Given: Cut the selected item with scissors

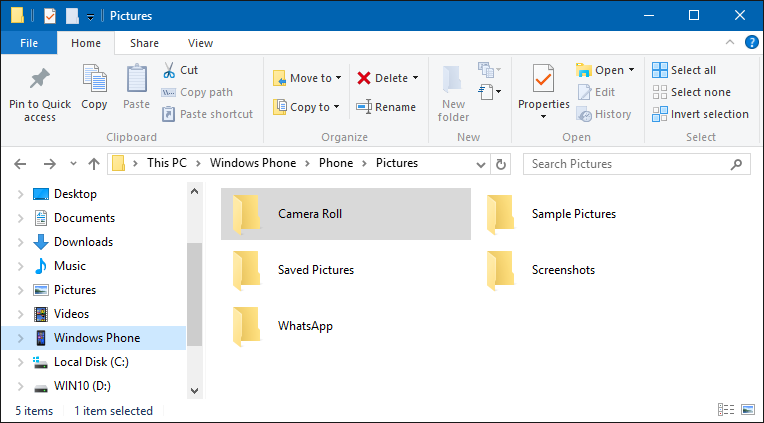Looking at the screenshot, I should coord(181,70).
